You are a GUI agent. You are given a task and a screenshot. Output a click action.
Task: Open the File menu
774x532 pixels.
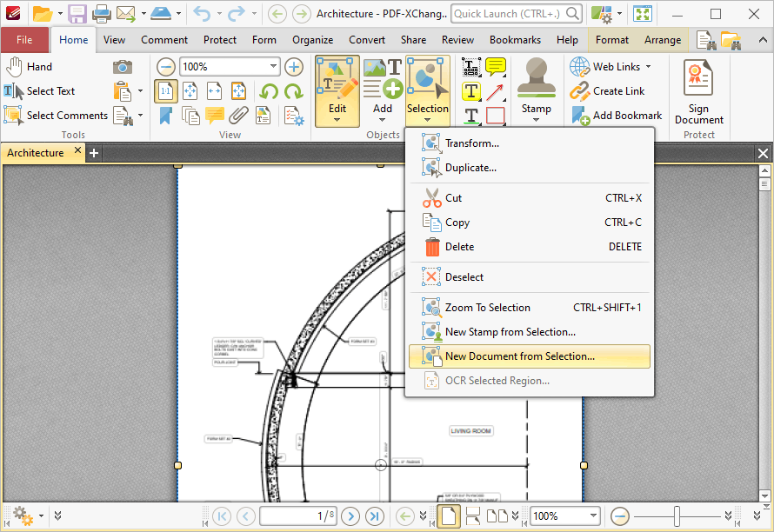pyautogui.click(x=24, y=40)
